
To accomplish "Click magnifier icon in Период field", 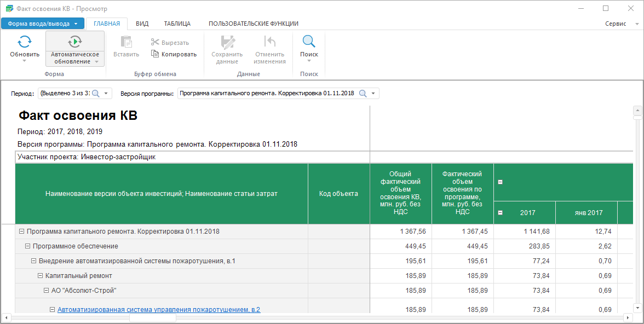I will [x=96, y=94].
